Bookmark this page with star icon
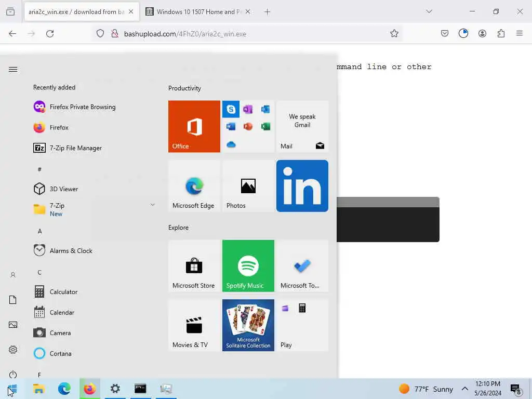The width and height of the screenshot is (532, 399). (x=394, y=33)
